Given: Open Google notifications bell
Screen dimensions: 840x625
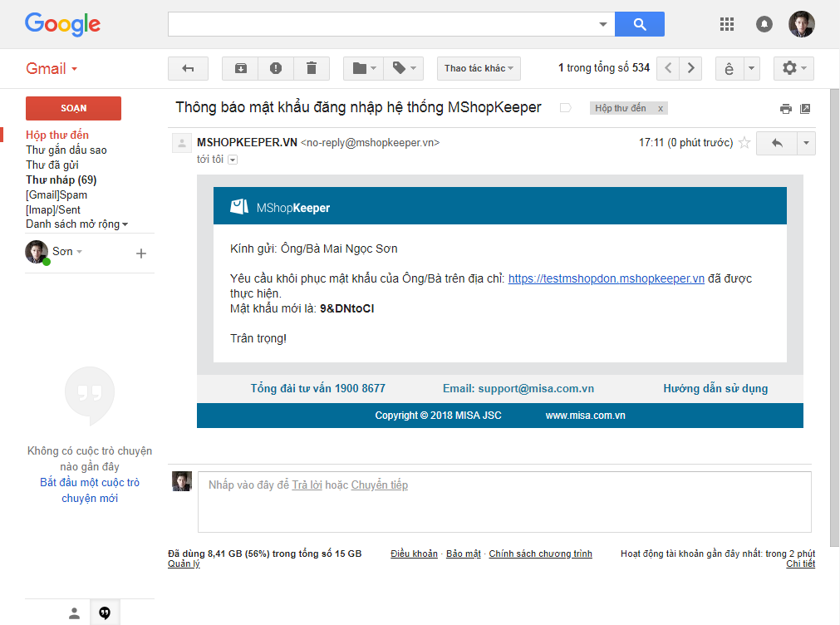Looking at the screenshot, I should 764,24.
